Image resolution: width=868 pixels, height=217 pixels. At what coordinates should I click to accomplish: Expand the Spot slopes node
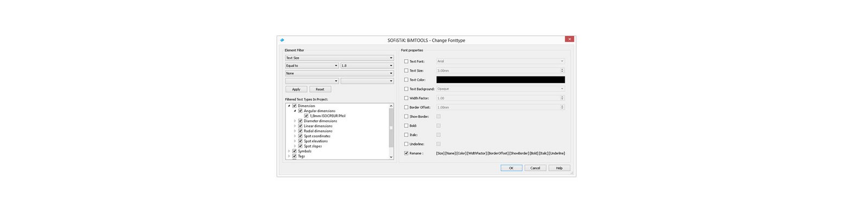pos(295,146)
